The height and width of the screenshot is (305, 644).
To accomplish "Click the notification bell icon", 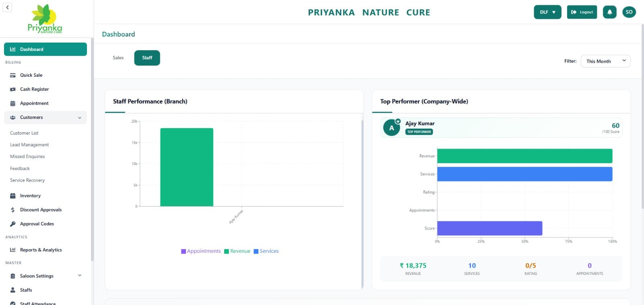I will [609, 12].
